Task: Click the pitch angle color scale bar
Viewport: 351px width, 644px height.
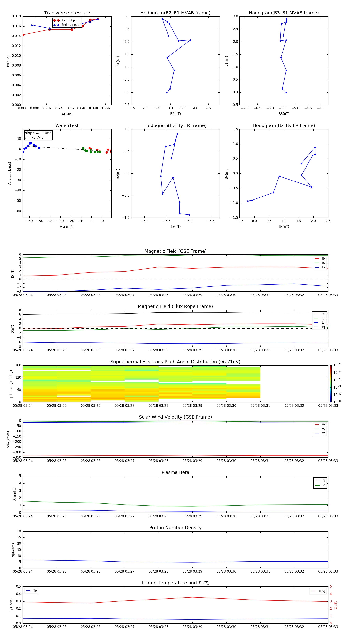Action: [x=331, y=384]
